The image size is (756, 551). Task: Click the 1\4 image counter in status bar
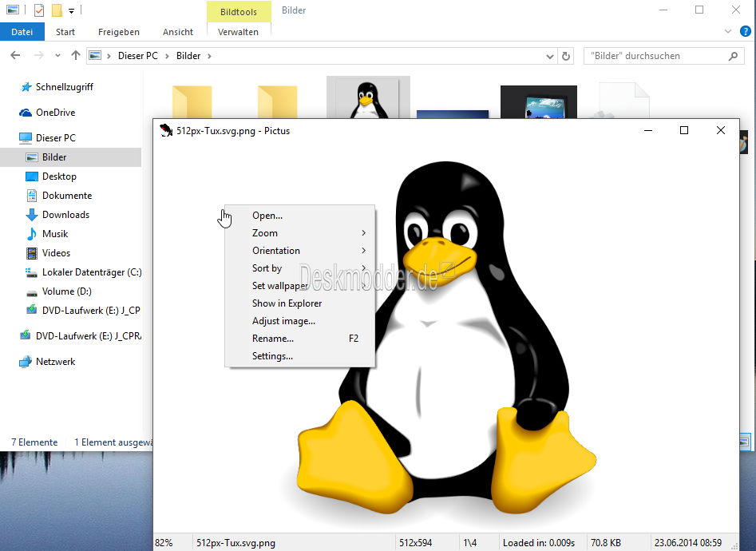point(470,543)
